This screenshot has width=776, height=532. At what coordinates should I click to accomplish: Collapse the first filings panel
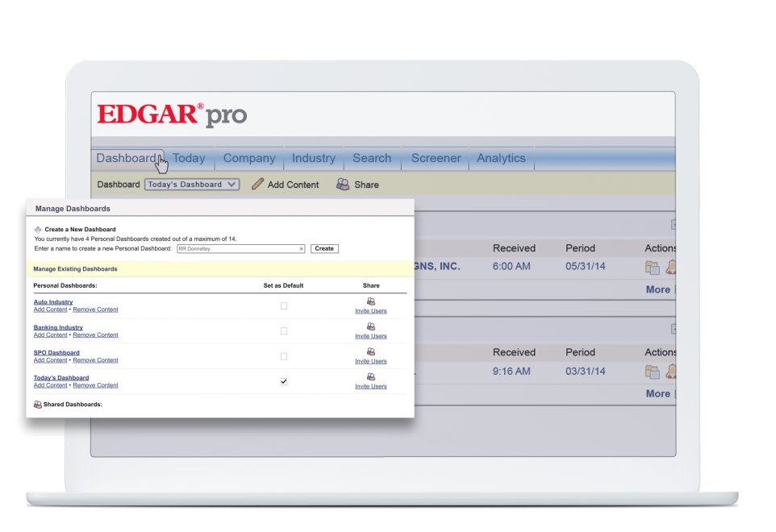(674, 225)
